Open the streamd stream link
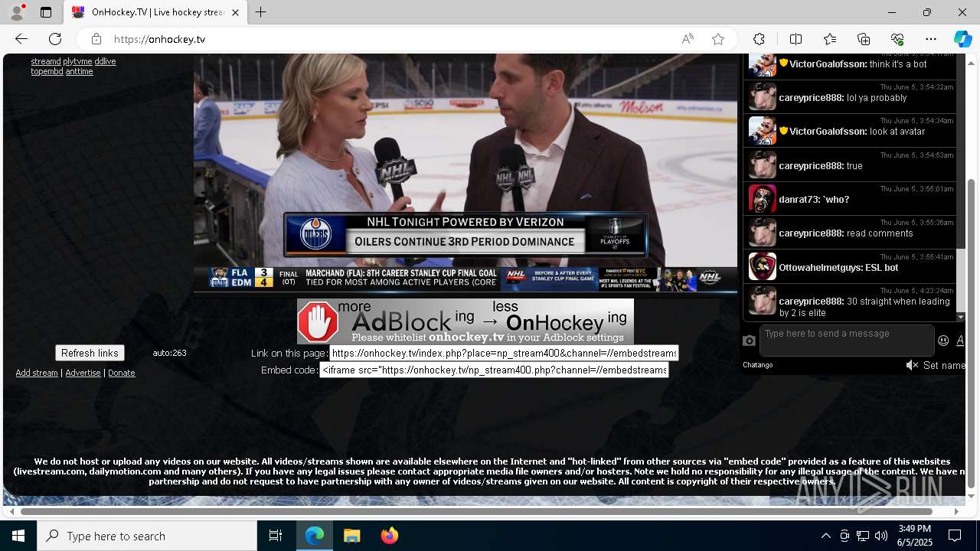 pyautogui.click(x=46, y=61)
